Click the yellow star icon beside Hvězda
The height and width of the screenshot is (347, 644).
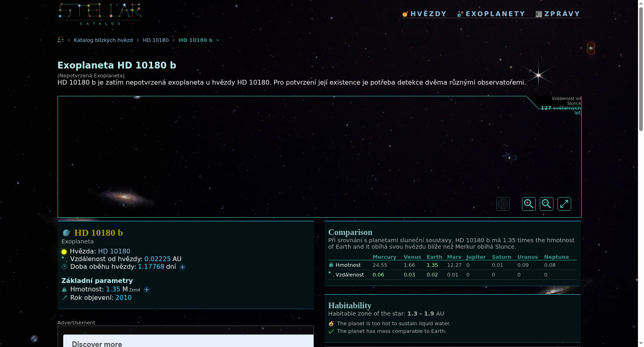[x=64, y=252]
